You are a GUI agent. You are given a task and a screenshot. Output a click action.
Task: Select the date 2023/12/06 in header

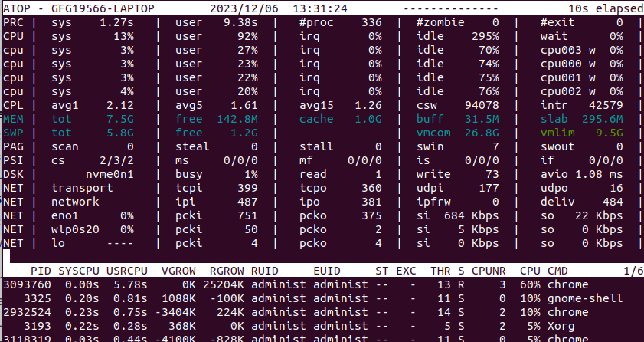click(x=244, y=8)
